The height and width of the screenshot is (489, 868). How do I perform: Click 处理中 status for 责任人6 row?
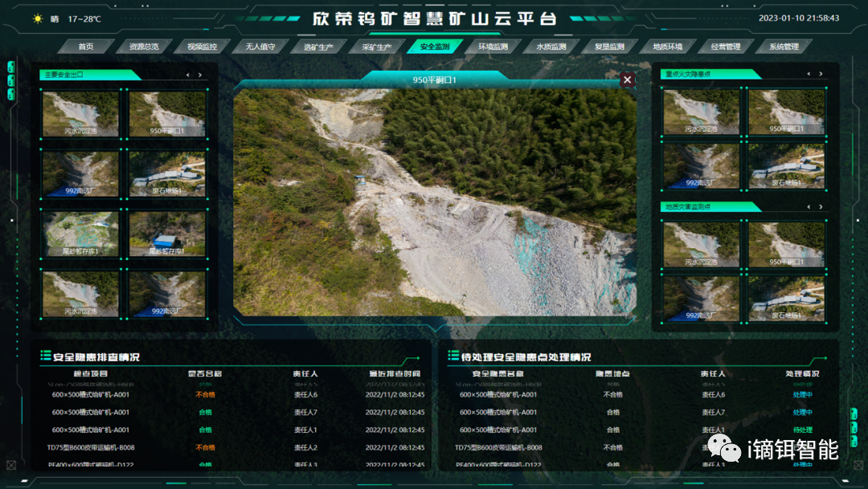[x=802, y=394]
